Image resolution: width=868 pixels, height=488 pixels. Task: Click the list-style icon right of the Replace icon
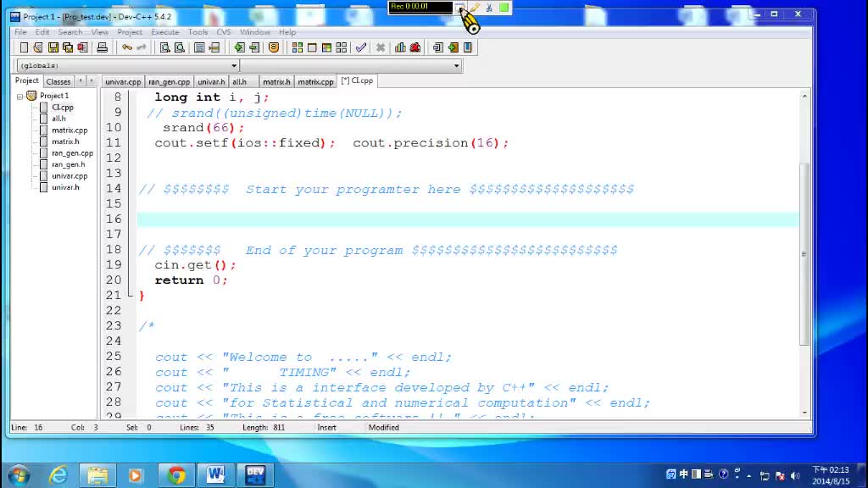[x=199, y=47]
